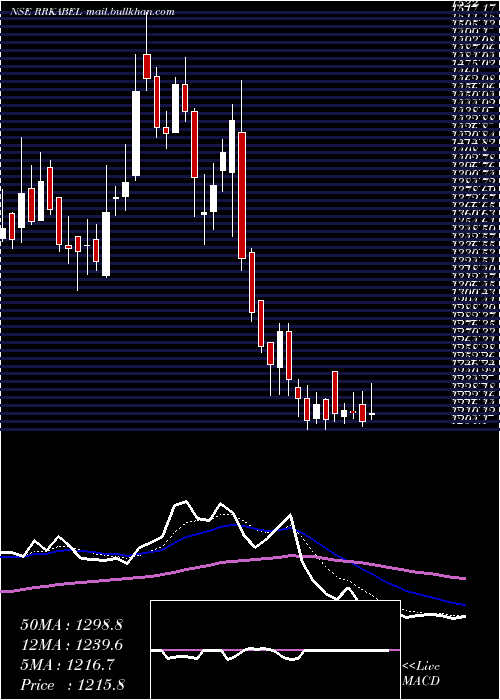This screenshot has width=500, height=700.
Task: Open the boxed MACD inset chart
Action: pyautogui.click(x=275, y=650)
